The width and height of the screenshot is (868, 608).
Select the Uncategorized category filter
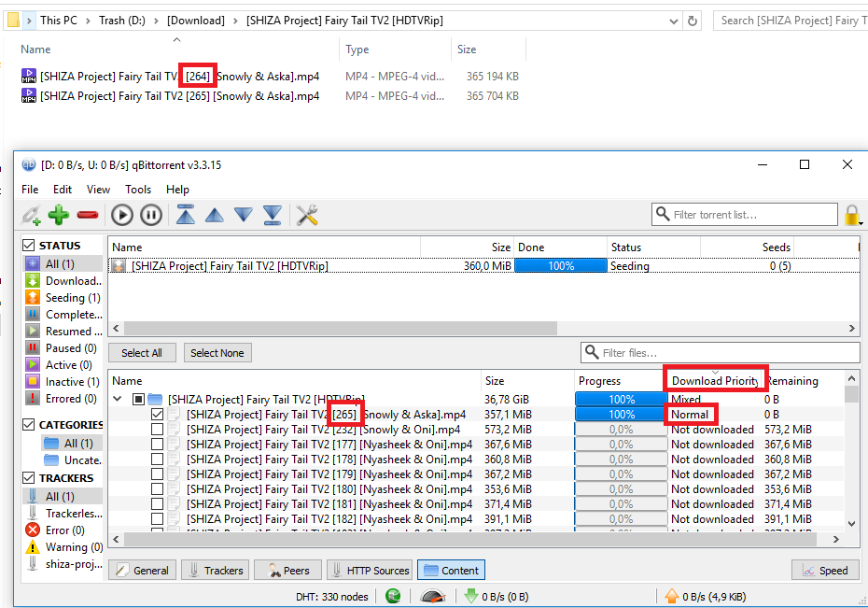pos(73,460)
